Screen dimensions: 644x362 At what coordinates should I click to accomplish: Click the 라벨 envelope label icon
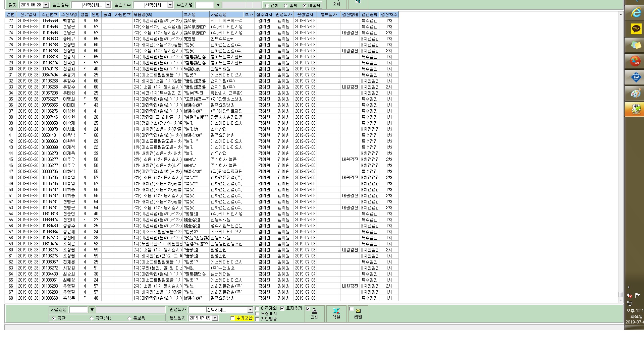coord(358,314)
